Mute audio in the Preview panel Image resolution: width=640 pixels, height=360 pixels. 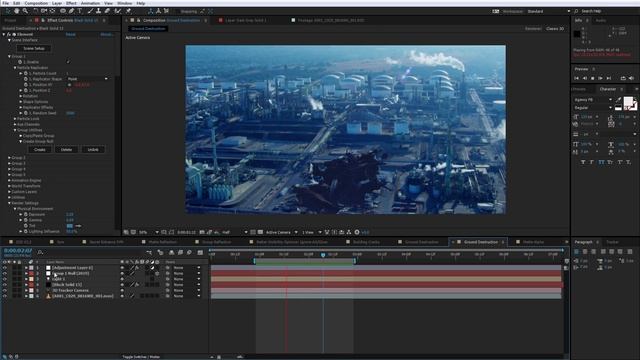(631, 78)
